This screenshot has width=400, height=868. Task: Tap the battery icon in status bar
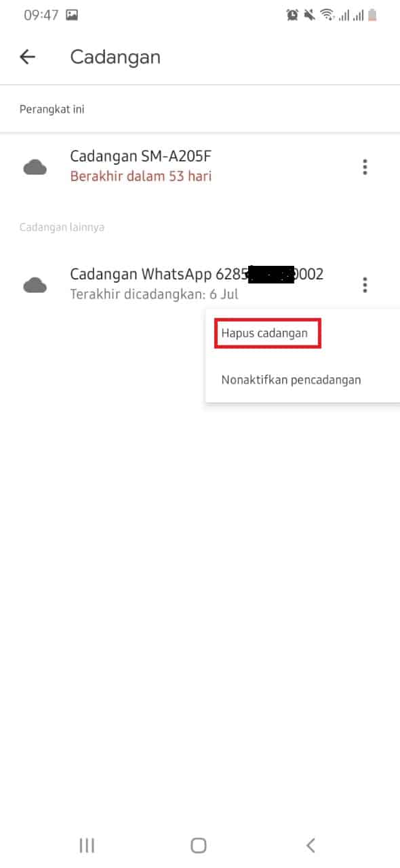click(372, 14)
